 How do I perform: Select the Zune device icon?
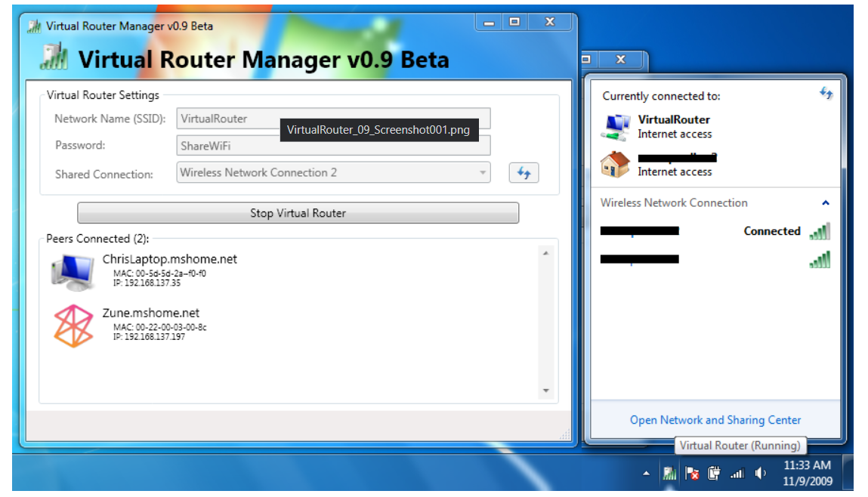[73, 326]
